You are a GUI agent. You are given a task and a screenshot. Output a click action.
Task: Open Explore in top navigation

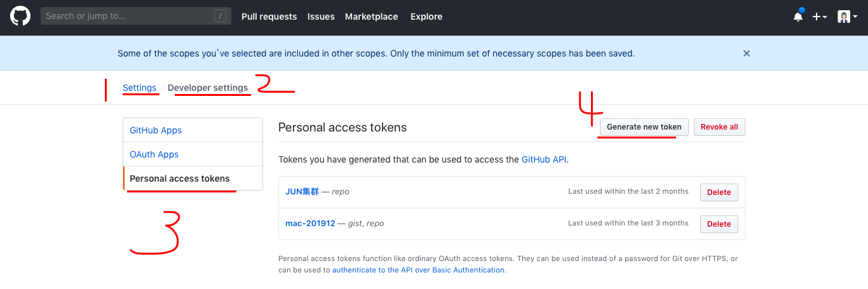(x=426, y=17)
